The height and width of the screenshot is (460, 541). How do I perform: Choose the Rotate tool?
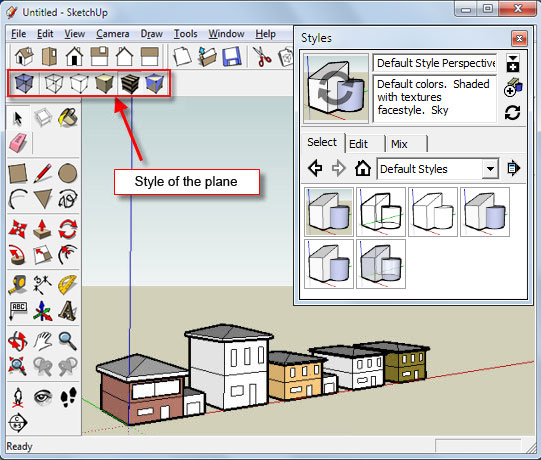pyautogui.click(x=68, y=229)
